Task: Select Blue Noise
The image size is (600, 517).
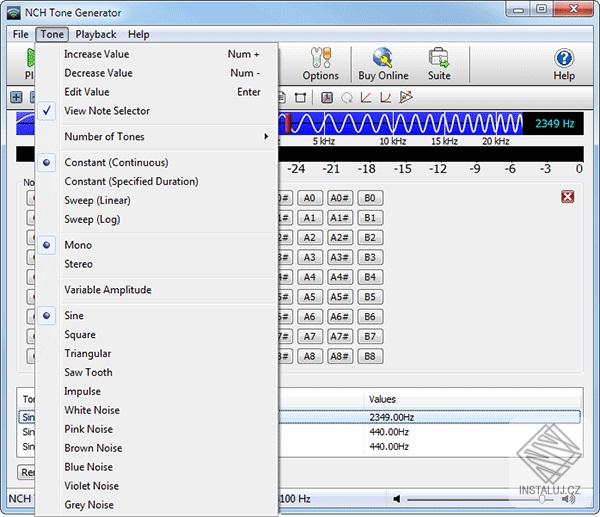Action: point(157,467)
